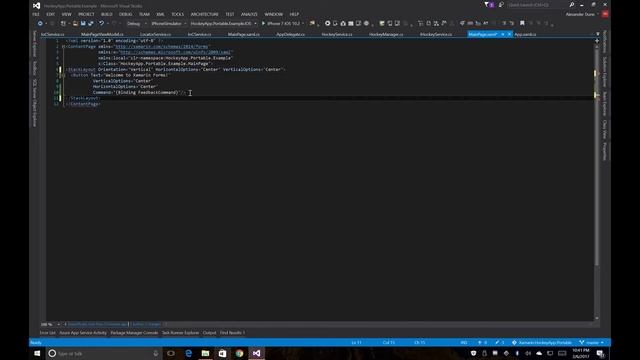Open Google Chrome from the taskbar
The image size is (640, 360).
point(240,353)
